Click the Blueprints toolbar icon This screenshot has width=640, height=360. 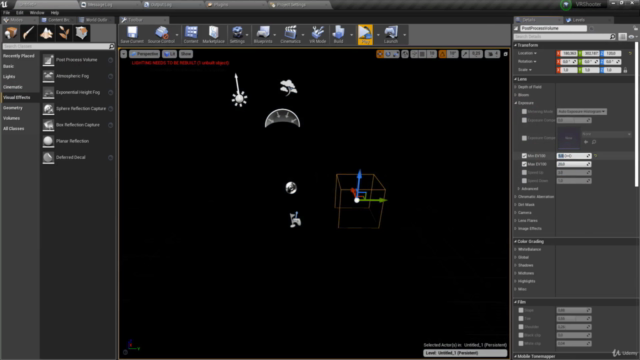263,33
